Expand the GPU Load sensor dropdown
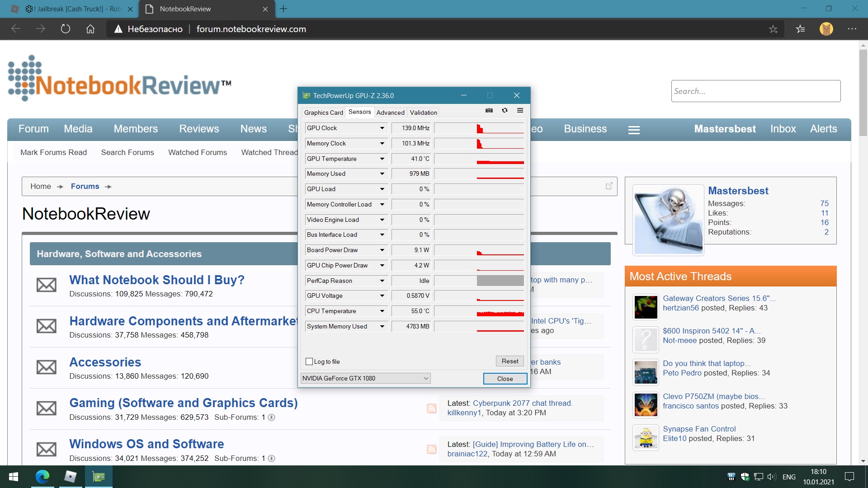Viewport: 868px width, 488px height. click(382, 189)
